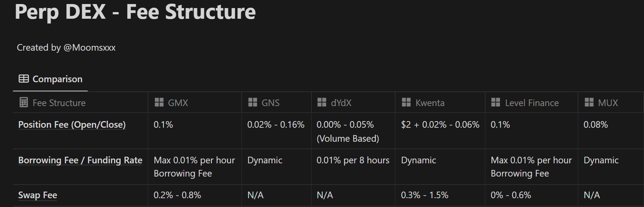Screen dimensions: 644x207
Task: Click the Perp DEX - Fee Structure title
Action: (x=135, y=12)
